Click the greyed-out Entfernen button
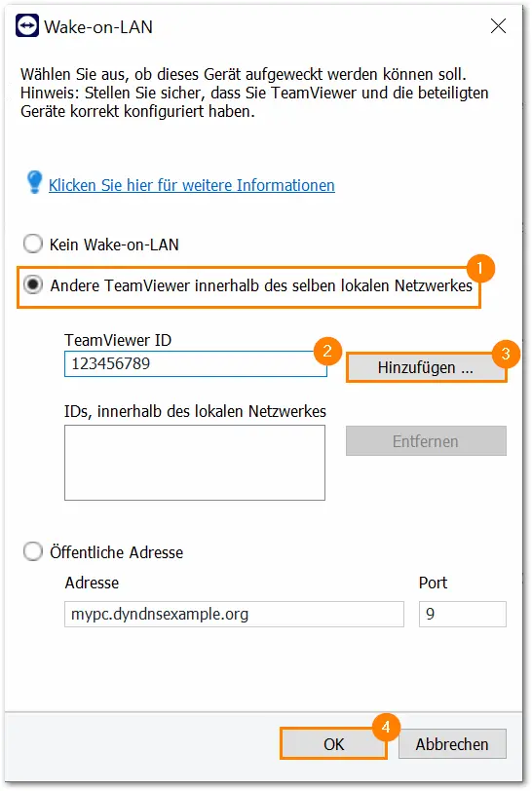Screen dimensions: 532x791 pyautogui.click(x=426, y=441)
